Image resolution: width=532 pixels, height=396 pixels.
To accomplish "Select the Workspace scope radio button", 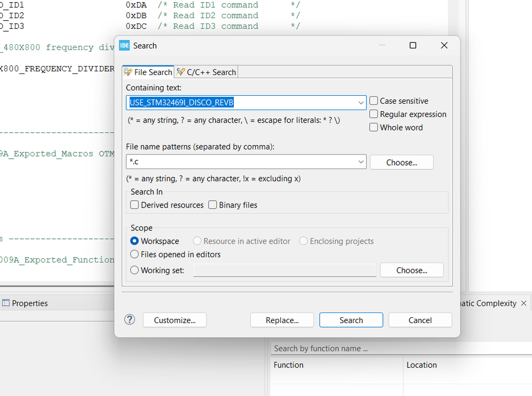I will pos(134,241).
